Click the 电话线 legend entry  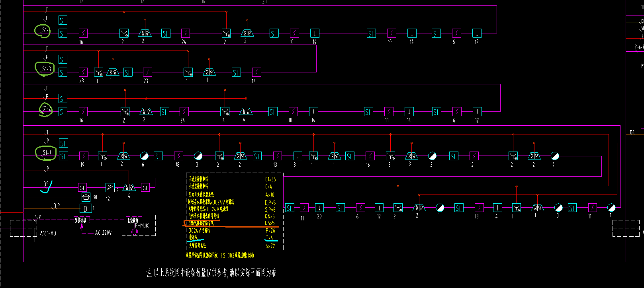193,237
